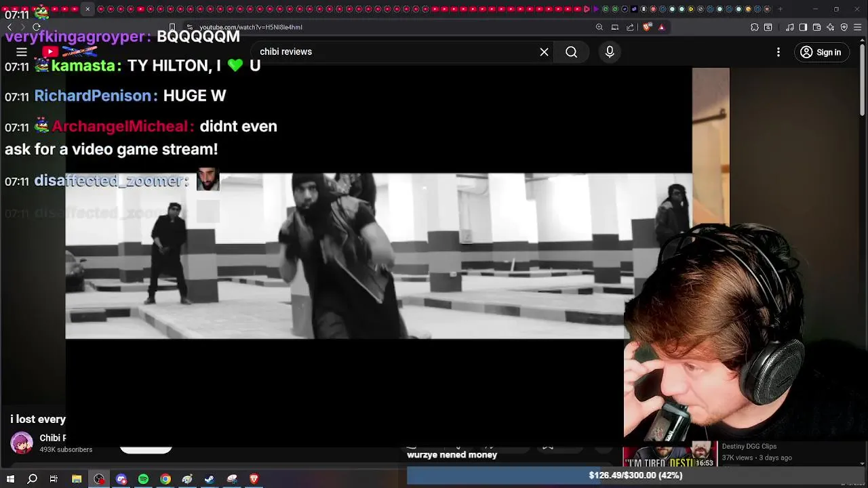Close the active browser tab

coord(87,9)
